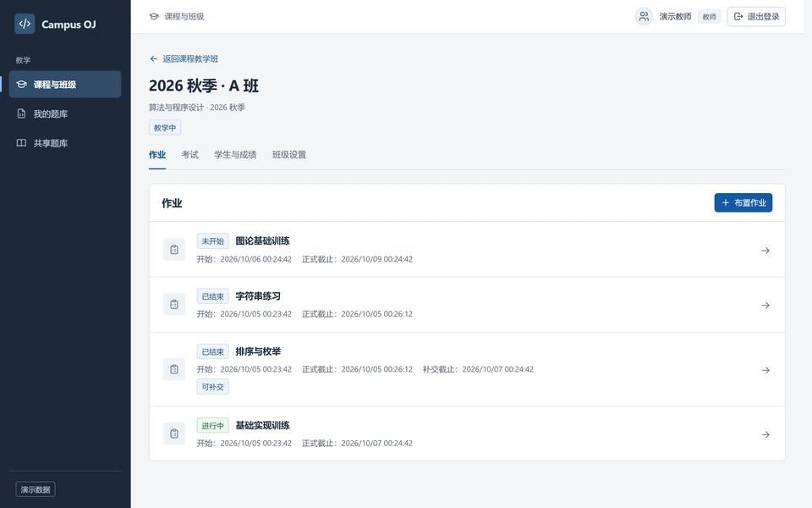This screenshot has width=812, height=508.
Task: Click the 教学中 class status badge
Action: [165, 128]
